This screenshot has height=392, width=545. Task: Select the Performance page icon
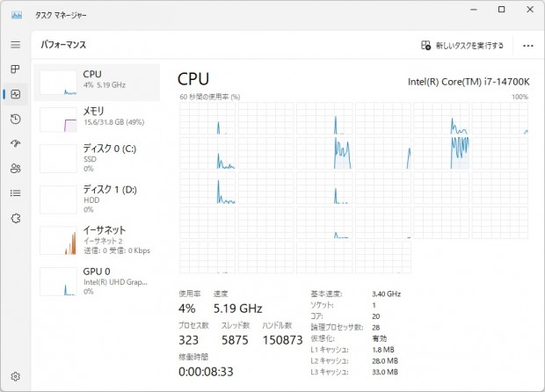pyautogui.click(x=15, y=94)
